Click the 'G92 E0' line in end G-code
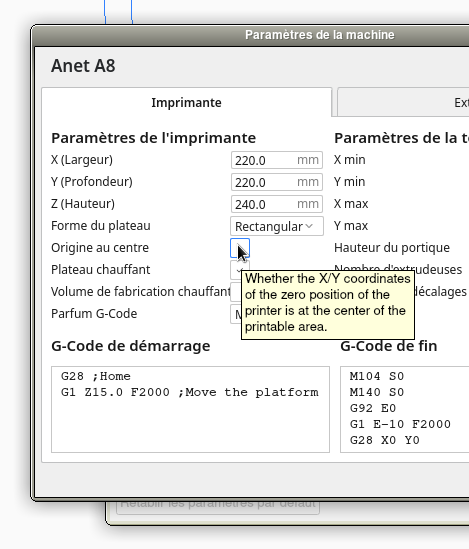 tap(373, 409)
